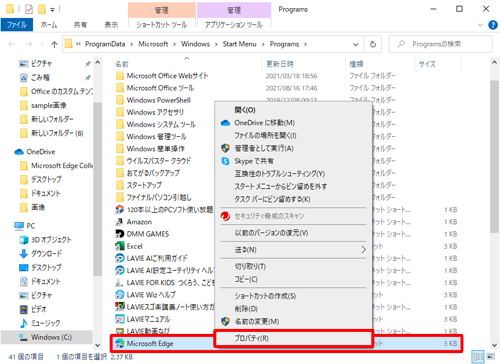Viewport: 500px width, 364px height.
Task: Go back with the back arrow
Action: [x=12, y=44]
